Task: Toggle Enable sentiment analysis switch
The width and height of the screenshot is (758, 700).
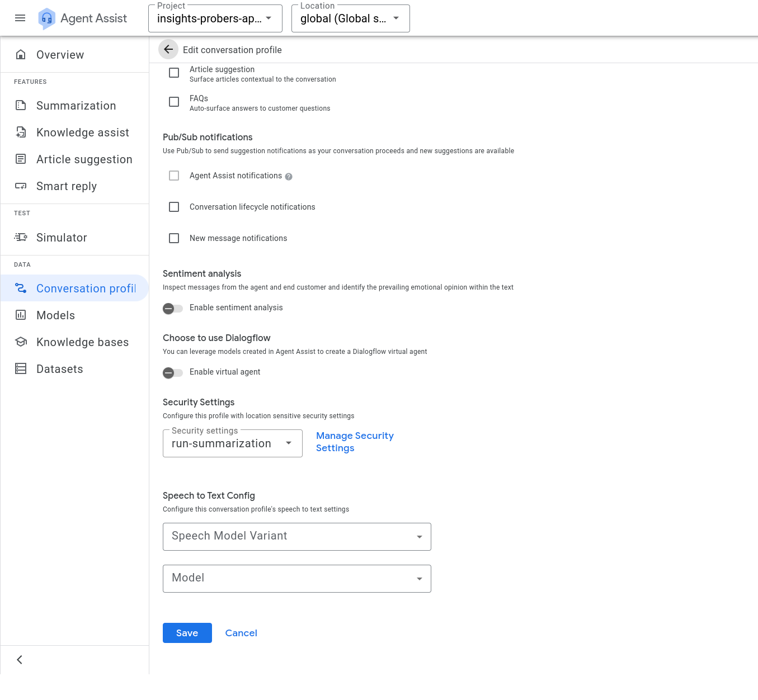Action: pyautogui.click(x=173, y=309)
